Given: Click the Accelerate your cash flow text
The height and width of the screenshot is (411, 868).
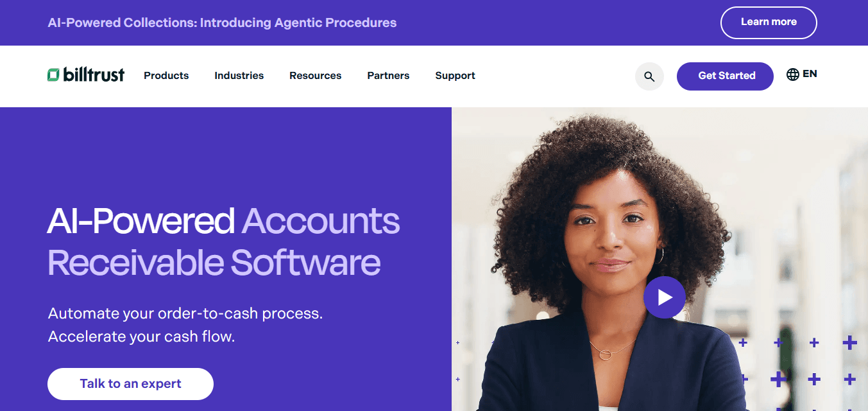Looking at the screenshot, I should coord(142,337).
